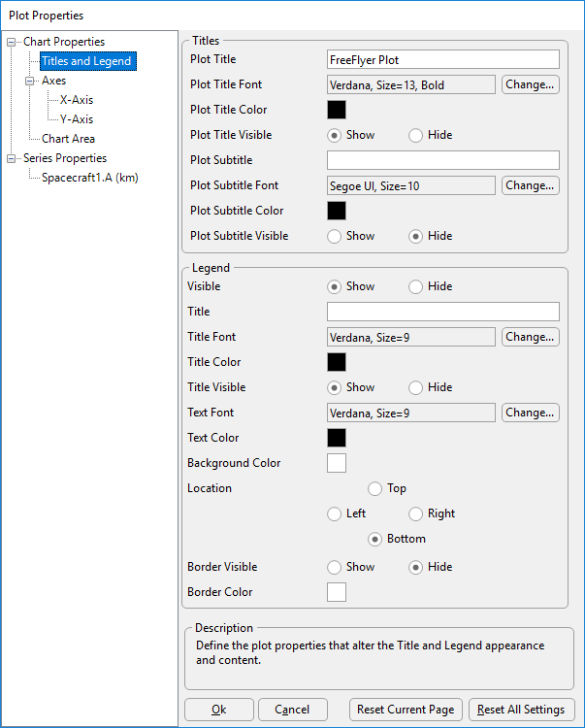The height and width of the screenshot is (728, 585).
Task: Set Plot Title Visible to Show
Action: click(334, 135)
